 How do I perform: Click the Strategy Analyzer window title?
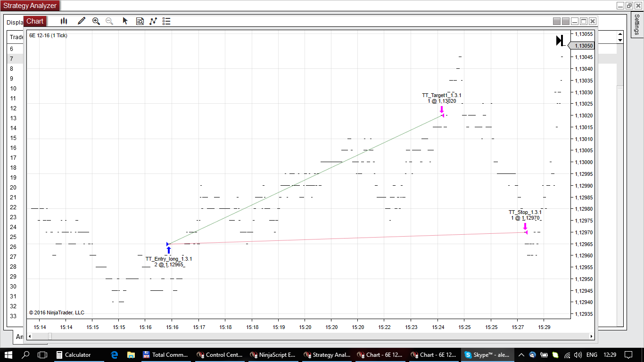point(30,6)
